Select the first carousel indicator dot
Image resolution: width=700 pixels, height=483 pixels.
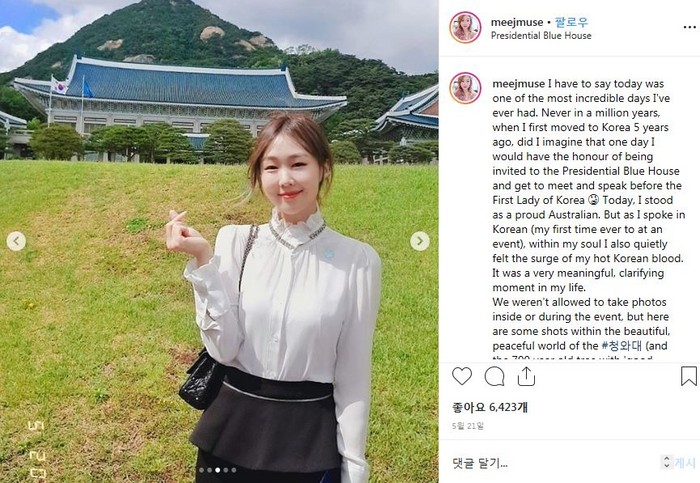pos(201,470)
